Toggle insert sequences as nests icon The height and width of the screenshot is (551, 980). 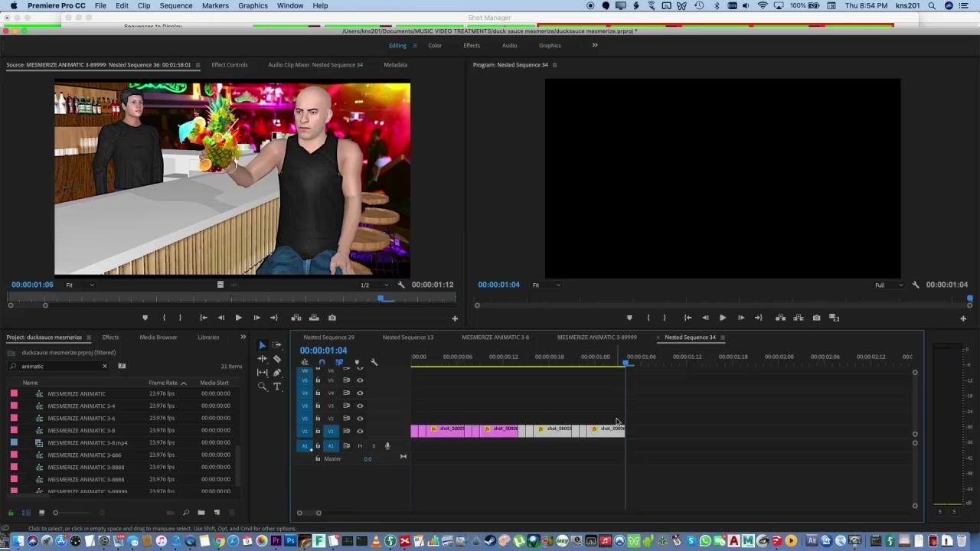[305, 363]
